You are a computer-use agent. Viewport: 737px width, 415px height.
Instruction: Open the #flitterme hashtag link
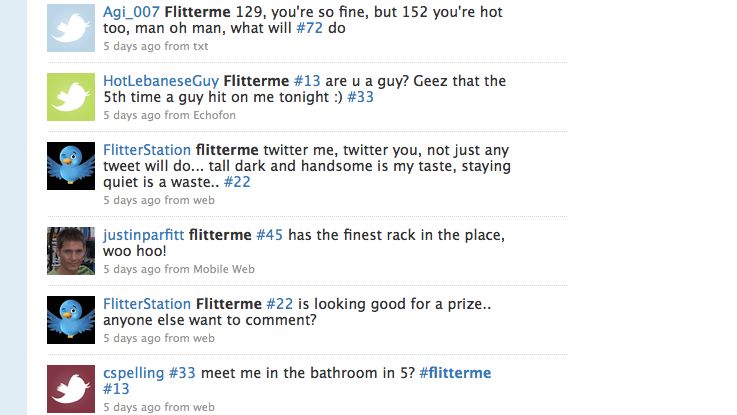(x=455, y=373)
